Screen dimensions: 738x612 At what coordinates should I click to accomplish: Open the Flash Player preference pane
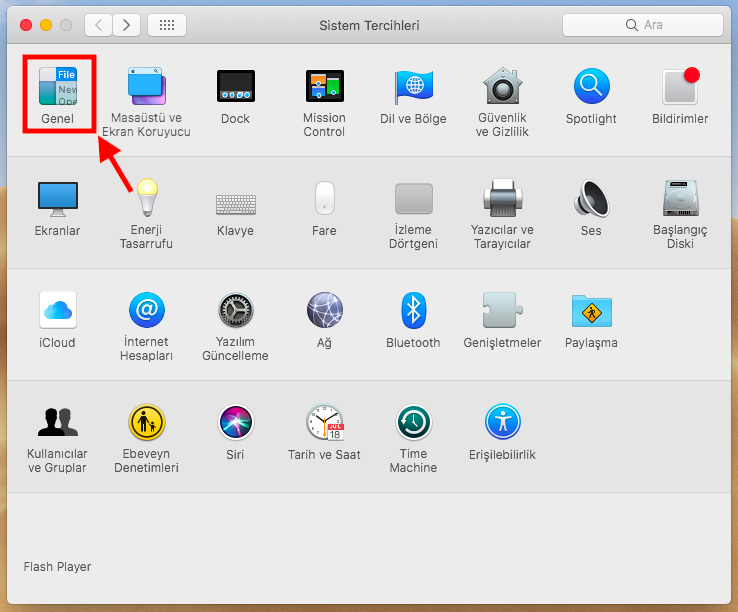[57, 567]
